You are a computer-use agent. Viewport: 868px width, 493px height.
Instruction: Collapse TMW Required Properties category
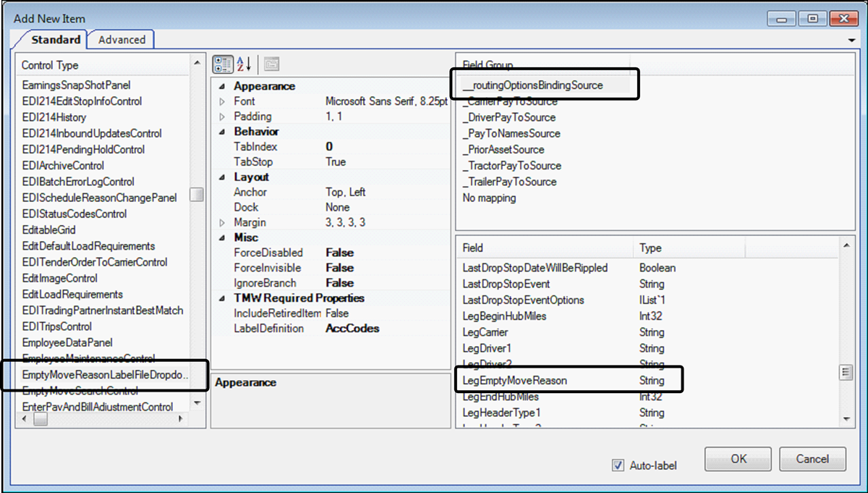point(222,298)
